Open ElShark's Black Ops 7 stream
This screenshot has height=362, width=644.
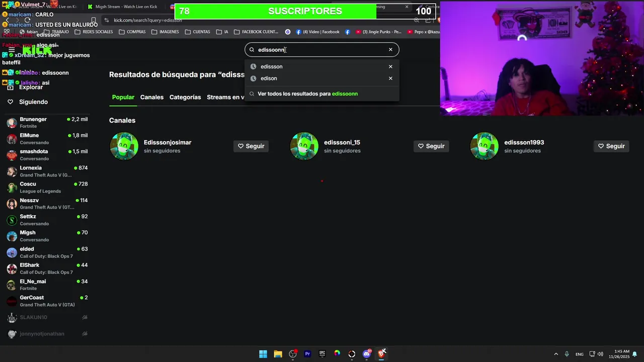[47, 268]
